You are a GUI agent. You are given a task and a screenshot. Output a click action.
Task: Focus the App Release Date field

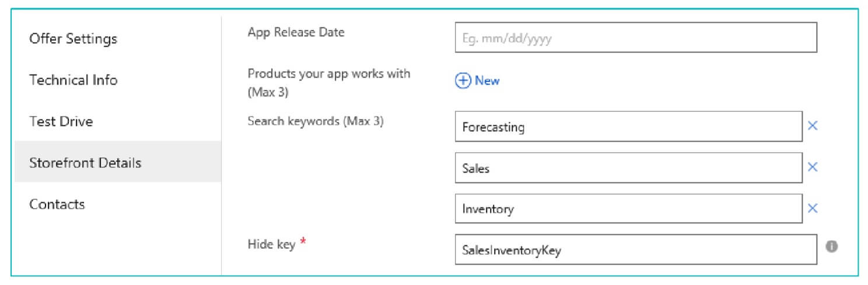click(x=636, y=37)
